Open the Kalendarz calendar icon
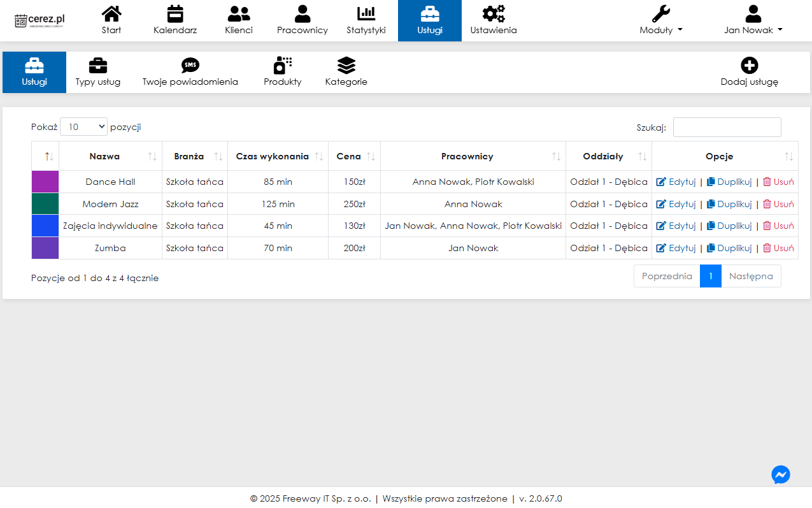 (175, 13)
